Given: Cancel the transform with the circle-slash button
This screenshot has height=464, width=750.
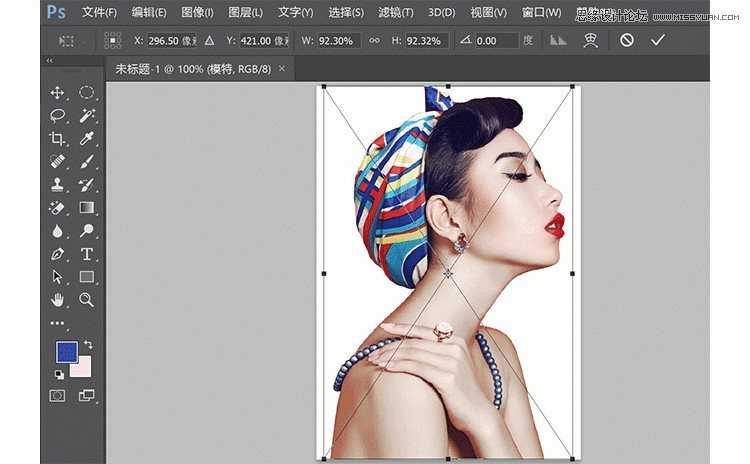Looking at the screenshot, I should [626, 41].
